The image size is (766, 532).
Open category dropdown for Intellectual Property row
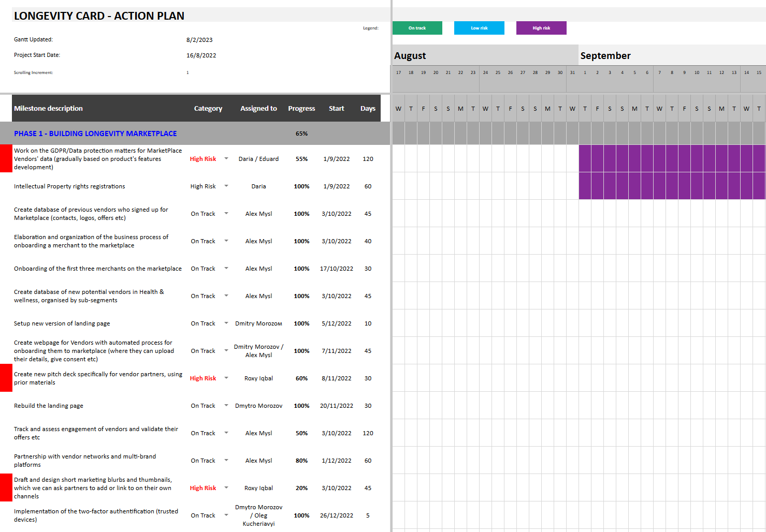(x=226, y=186)
